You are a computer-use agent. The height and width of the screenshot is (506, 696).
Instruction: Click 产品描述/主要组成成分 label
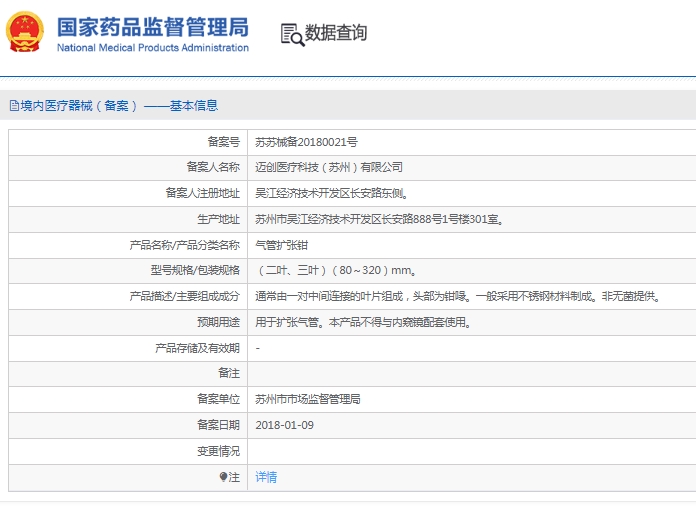(x=185, y=296)
